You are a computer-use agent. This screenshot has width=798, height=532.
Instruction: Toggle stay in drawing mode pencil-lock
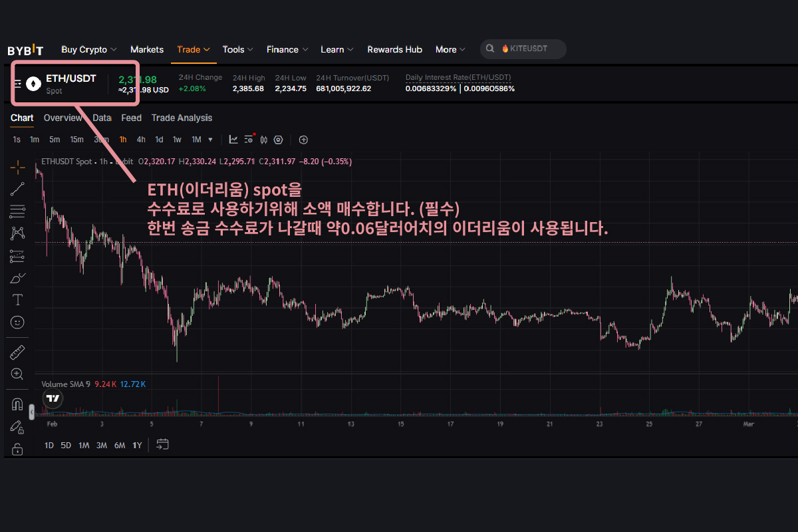[18, 426]
